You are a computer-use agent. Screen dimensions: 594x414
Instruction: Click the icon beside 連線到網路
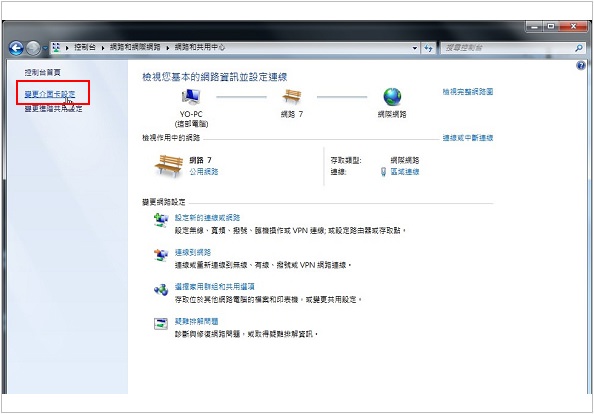(161, 255)
